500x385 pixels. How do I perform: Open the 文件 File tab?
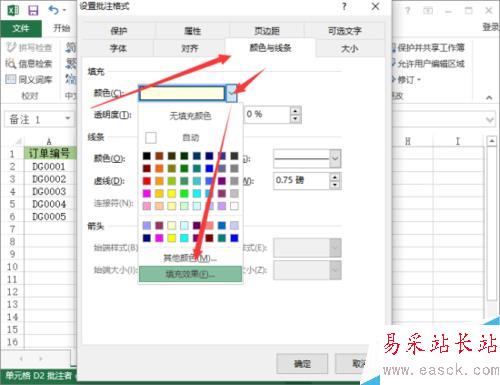tap(21, 28)
